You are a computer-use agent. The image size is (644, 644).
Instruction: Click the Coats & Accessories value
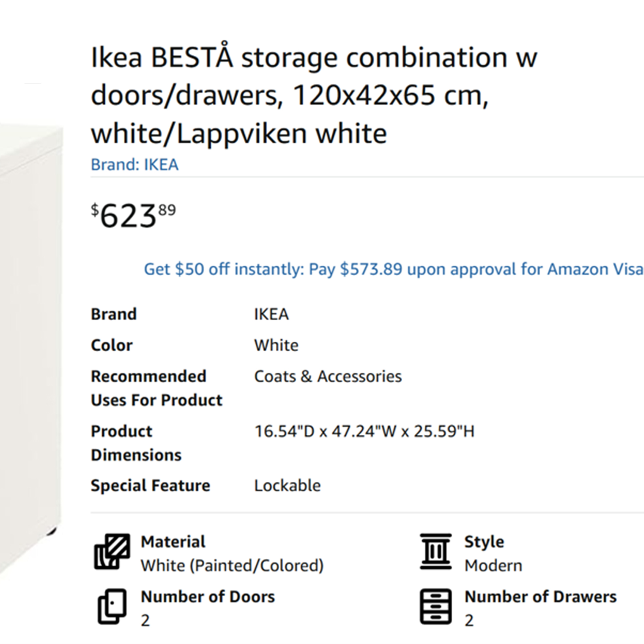click(328, 377)
